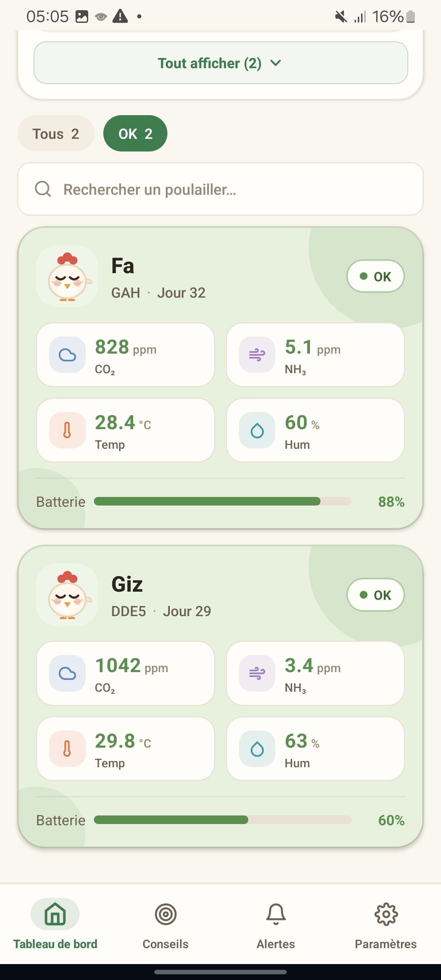Tap the OK status badge on Fa

coord(376,276)
